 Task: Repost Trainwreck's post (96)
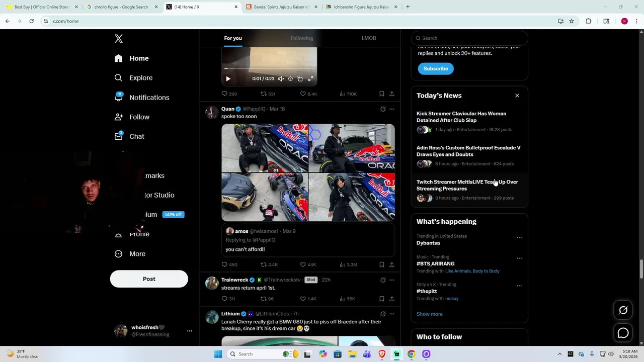coord(267,299)
